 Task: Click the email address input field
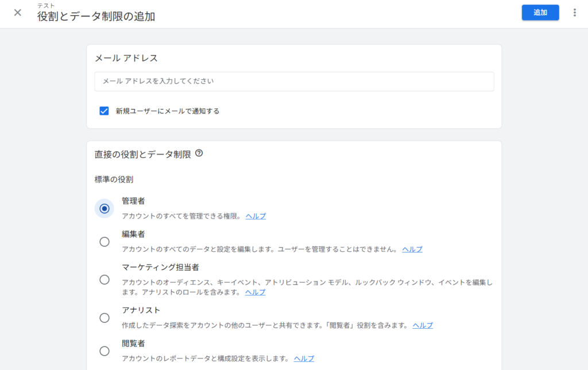click(x=294, y=81)
